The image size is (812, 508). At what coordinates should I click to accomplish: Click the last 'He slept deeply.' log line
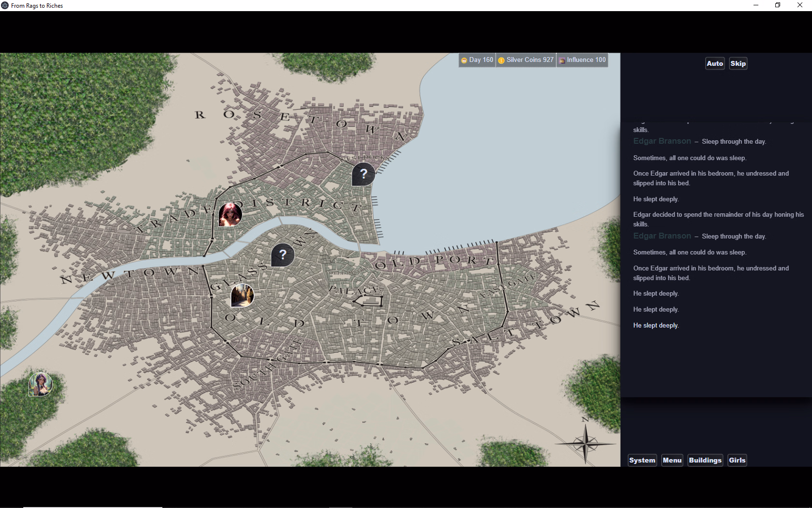click(x=656, y=326)
